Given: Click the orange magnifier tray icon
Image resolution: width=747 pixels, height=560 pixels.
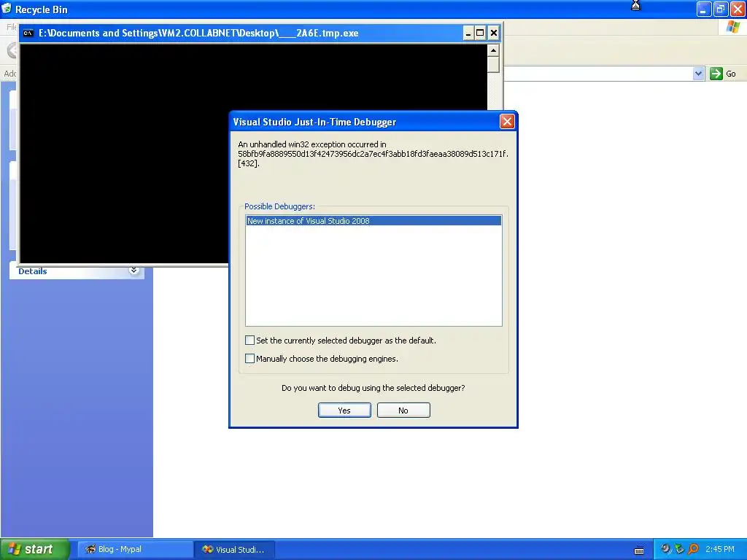Looking at the screenshot, I should (x=693, y=548).
